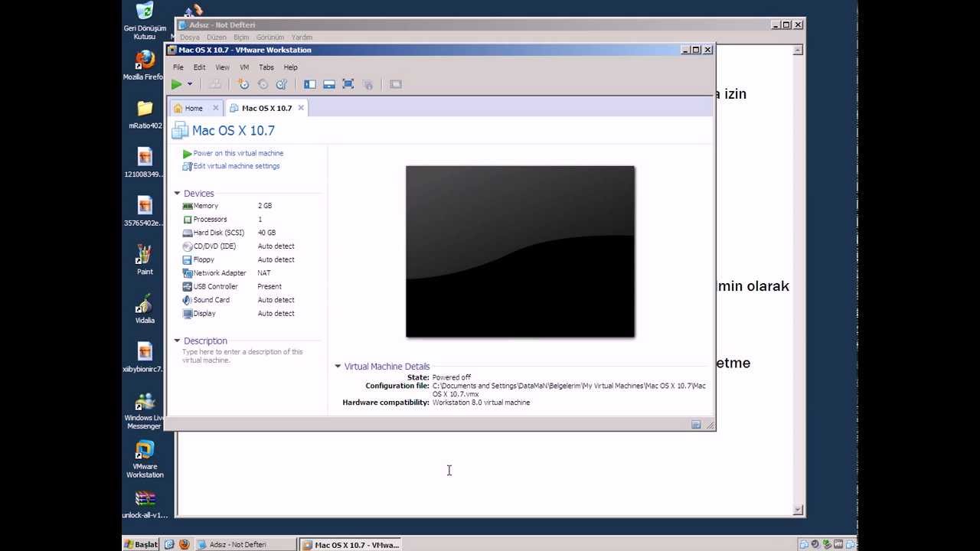Open the unlock-all archive desktop icon
This screenshot has height=551, width=980.
(145, 504)
